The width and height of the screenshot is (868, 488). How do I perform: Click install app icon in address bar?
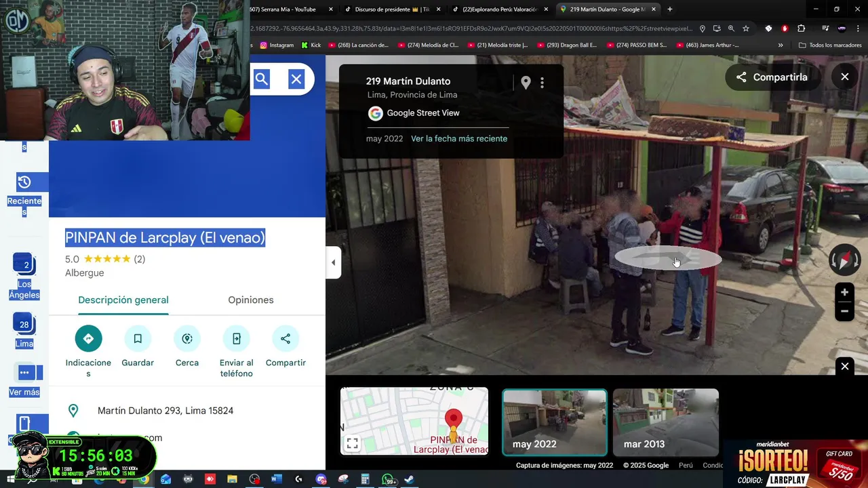click(717, 28)
